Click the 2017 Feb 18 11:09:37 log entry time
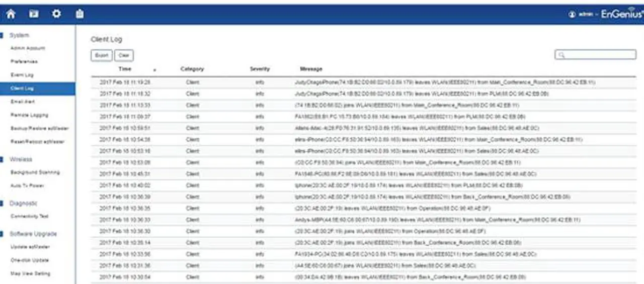644x284 pixels. point(125,117)
